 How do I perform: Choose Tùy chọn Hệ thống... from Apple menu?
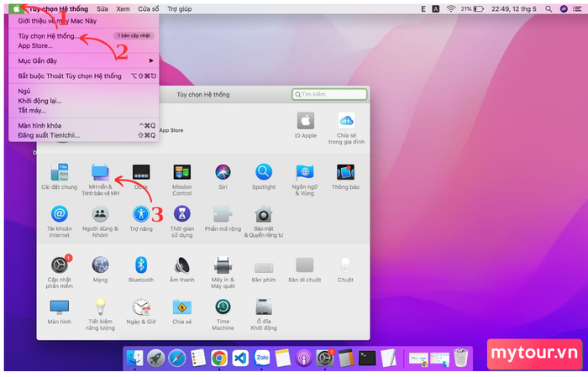(x=49, y=37)
